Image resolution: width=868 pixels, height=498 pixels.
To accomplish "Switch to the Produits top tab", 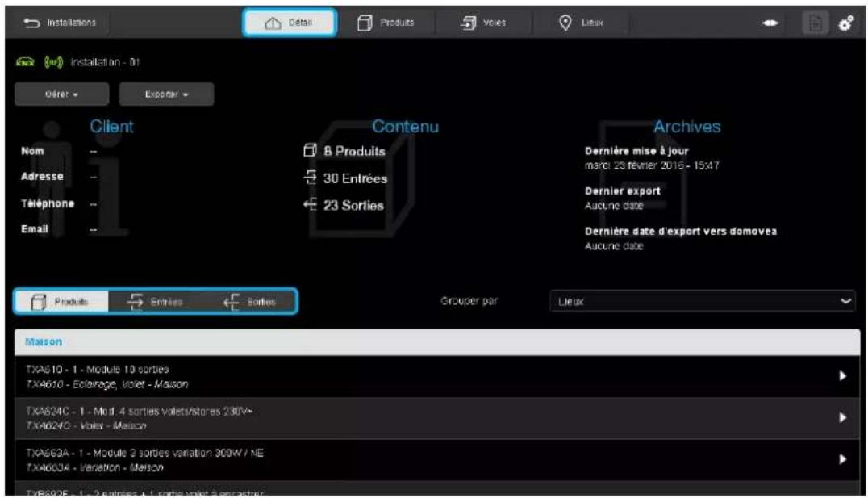I will pyautogui.click(x=386, y=23).
